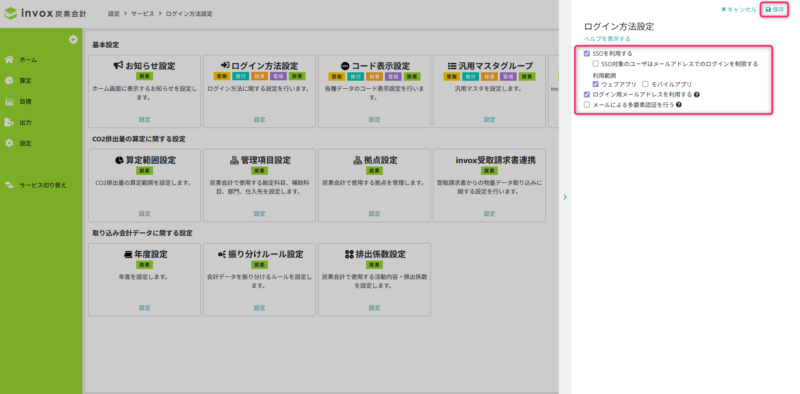Screen dimensions: 800x394
Task: Click the サービス切り替え switch icon
Action: coord(9,185)
